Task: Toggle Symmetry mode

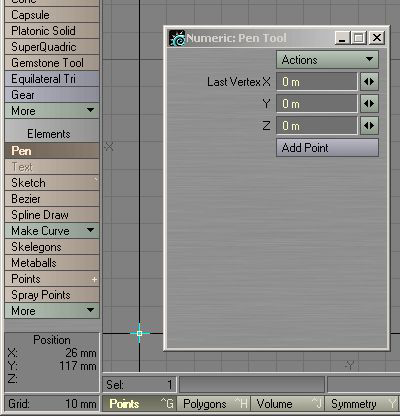Action: coord(362,404)
